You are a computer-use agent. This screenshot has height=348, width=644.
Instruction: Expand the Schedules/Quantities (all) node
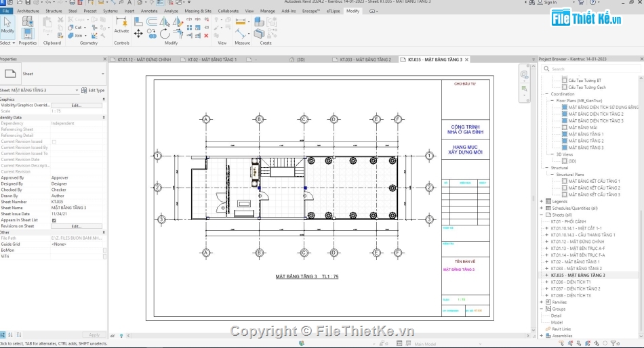542,208
